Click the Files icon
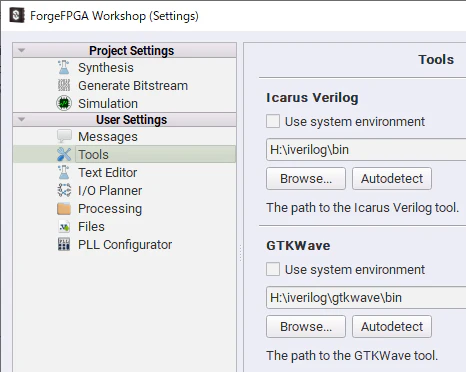This screenshot has width=466, height=372. click(x=64, y=227)
